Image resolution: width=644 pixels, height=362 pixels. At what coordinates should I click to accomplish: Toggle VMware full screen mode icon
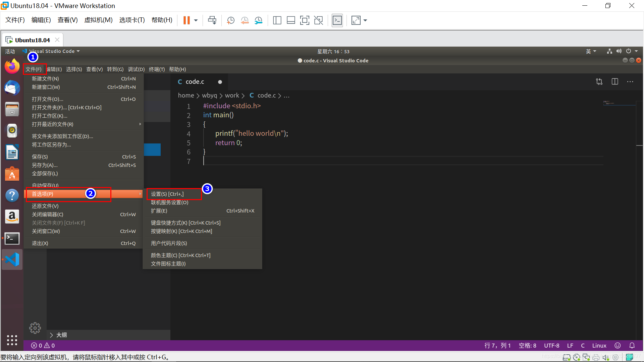tap(304, 20)
